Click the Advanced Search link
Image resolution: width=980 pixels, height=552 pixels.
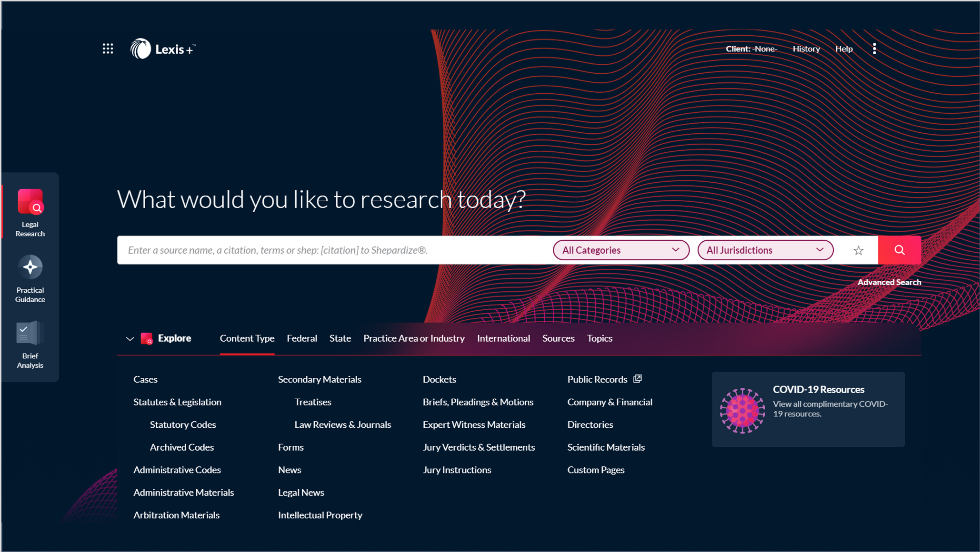pyautogui.click(x=889, y=282)
